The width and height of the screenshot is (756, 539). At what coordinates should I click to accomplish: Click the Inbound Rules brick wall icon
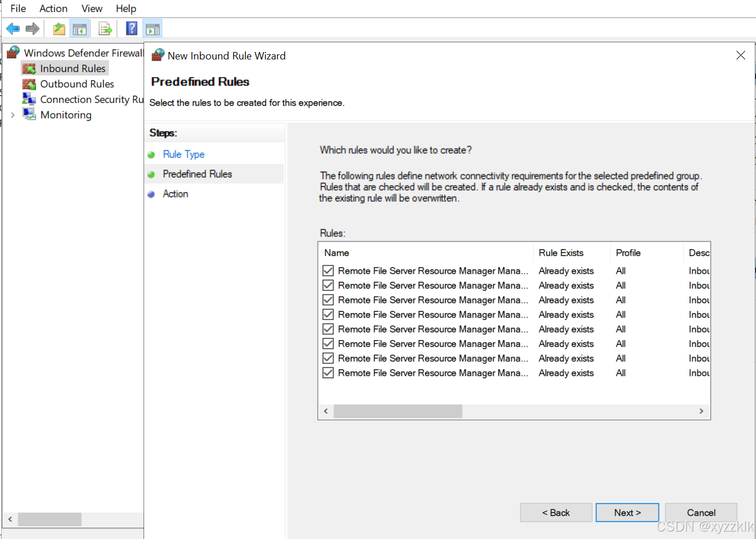[x=29, y=69]
